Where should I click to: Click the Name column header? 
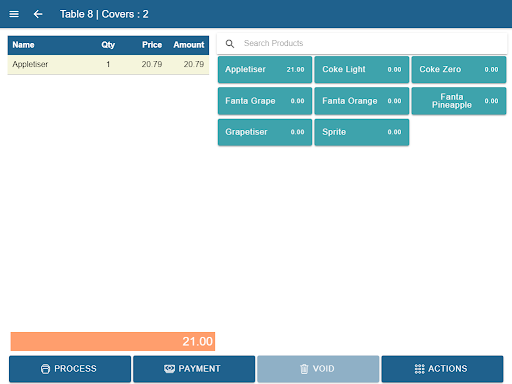(x=23, y=45)
